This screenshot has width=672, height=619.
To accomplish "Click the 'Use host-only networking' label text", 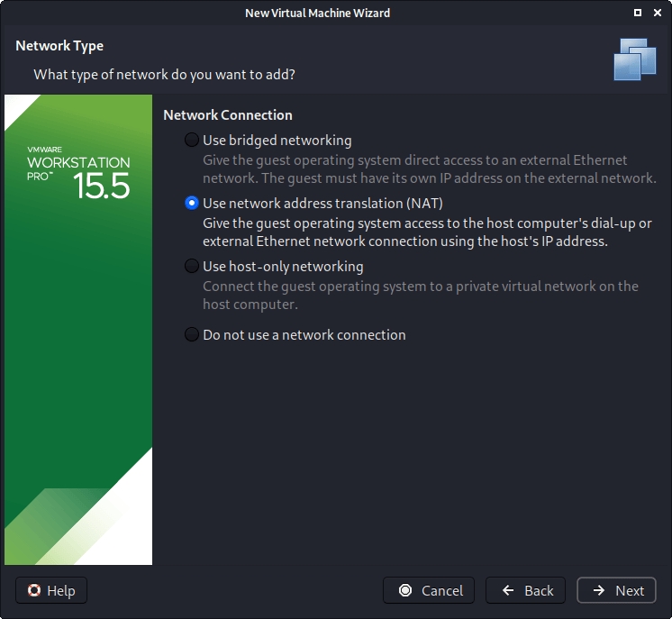I will point(283,267).
